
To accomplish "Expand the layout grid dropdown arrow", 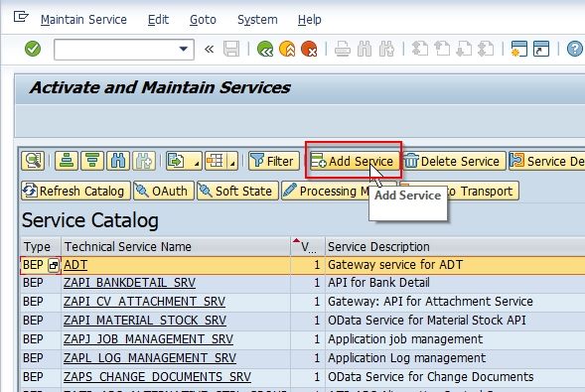I will coord(232,163).
